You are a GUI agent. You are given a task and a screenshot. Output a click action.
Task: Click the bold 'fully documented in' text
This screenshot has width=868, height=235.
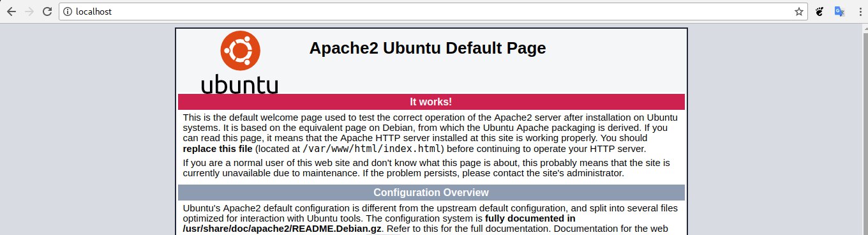point(530,218)
